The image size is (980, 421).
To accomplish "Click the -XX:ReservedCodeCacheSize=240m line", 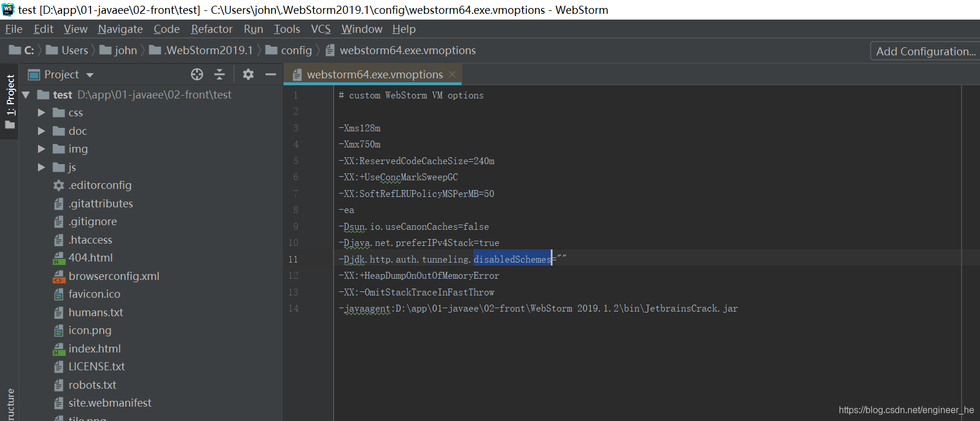I will point(417,161).
